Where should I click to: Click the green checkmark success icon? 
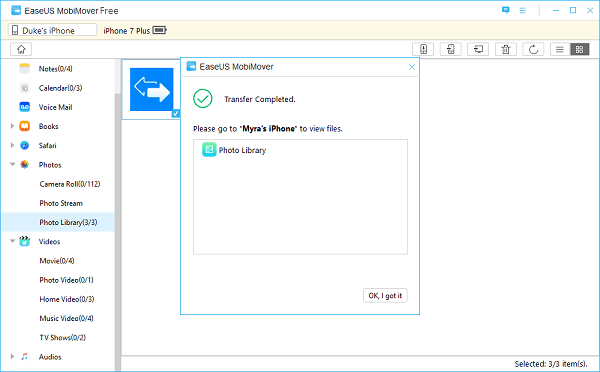click(202, 99)
